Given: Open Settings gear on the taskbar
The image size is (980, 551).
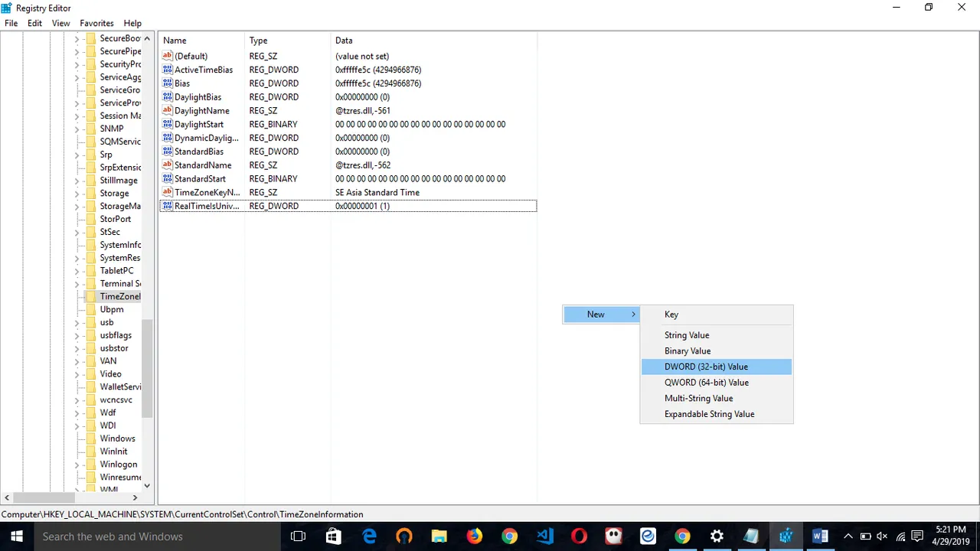Looking at the screenshot, I should pyautogui.click(x=716, y=536).
